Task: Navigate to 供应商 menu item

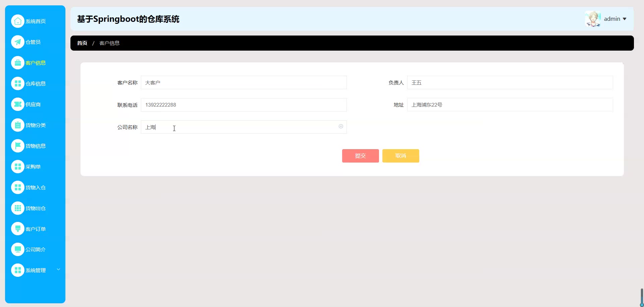Action: pos(33,104)
